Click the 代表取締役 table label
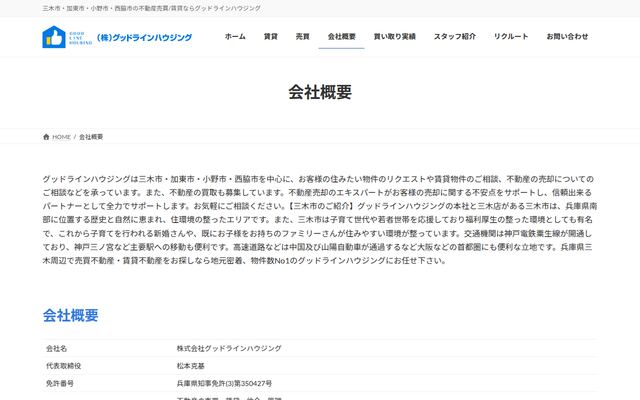640x400 pixels. [x=63, y=366]
